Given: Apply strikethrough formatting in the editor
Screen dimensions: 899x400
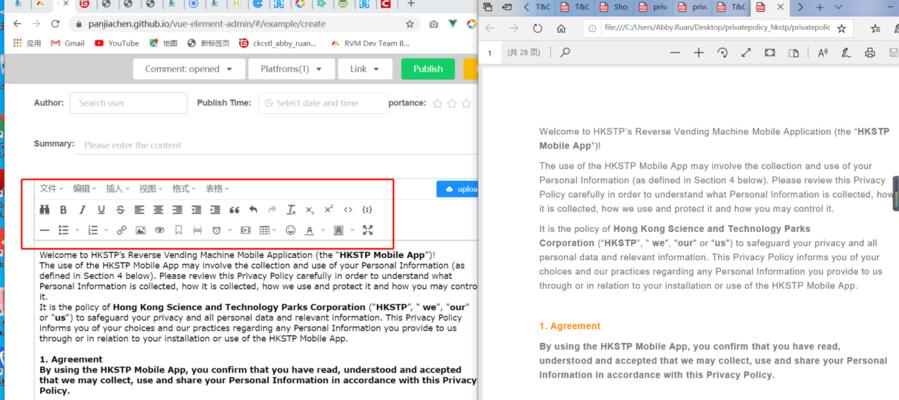Looking at the screenshot, I should click(120, 210).
